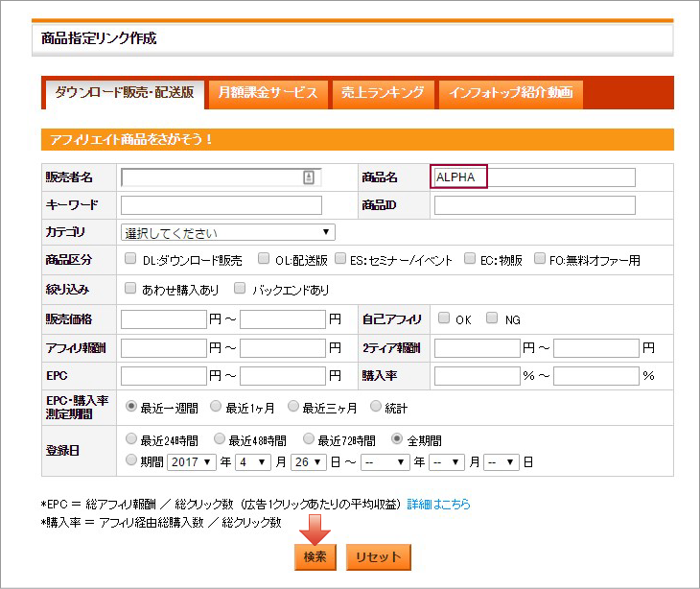Tick the あわせ購入あり checkbox
This screenshot has width=700, height=589.
tap(131, 289)
